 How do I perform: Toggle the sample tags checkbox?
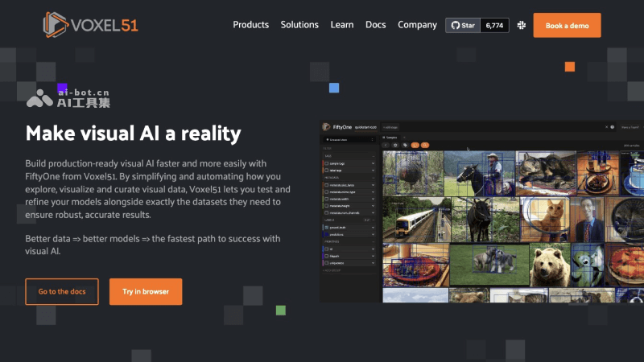click(327, 163)
